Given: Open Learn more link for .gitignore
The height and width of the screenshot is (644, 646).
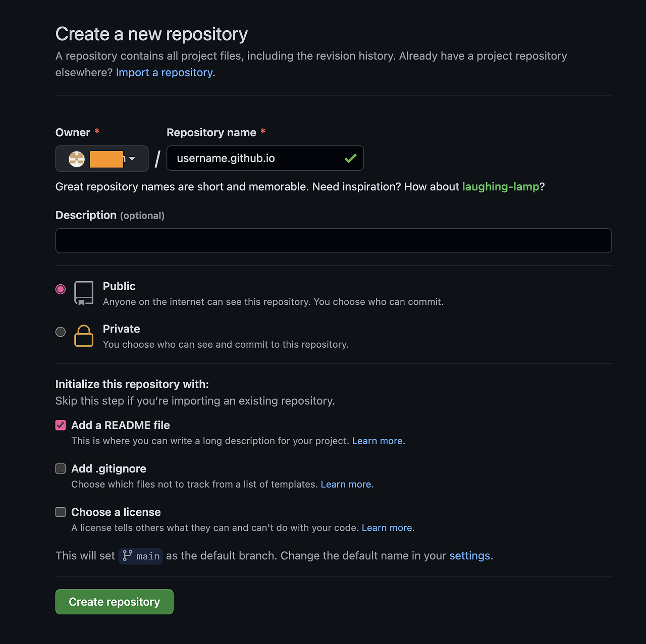Looking at the screenshot, I should pyautogui.click(x=347, y=484).
